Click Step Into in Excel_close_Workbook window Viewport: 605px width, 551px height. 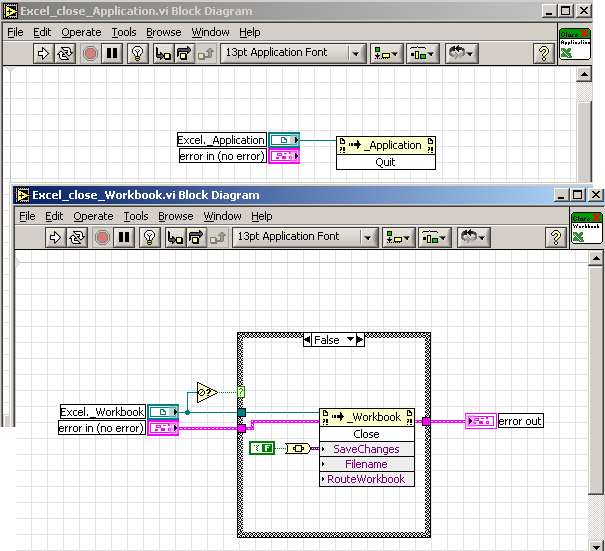[x=175, y=237]
